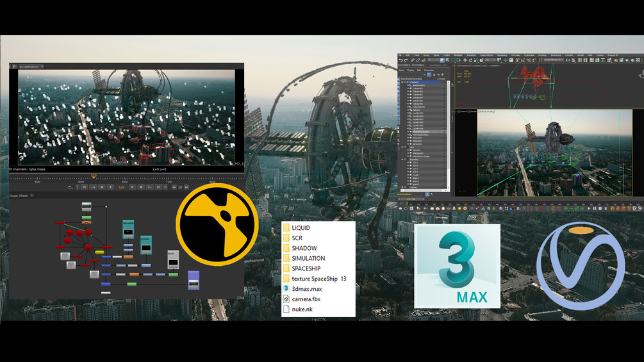644x362 pixels.
Task: Toggle 3D Snaps in 3ds Max toolbar
Action: (517, 60)
